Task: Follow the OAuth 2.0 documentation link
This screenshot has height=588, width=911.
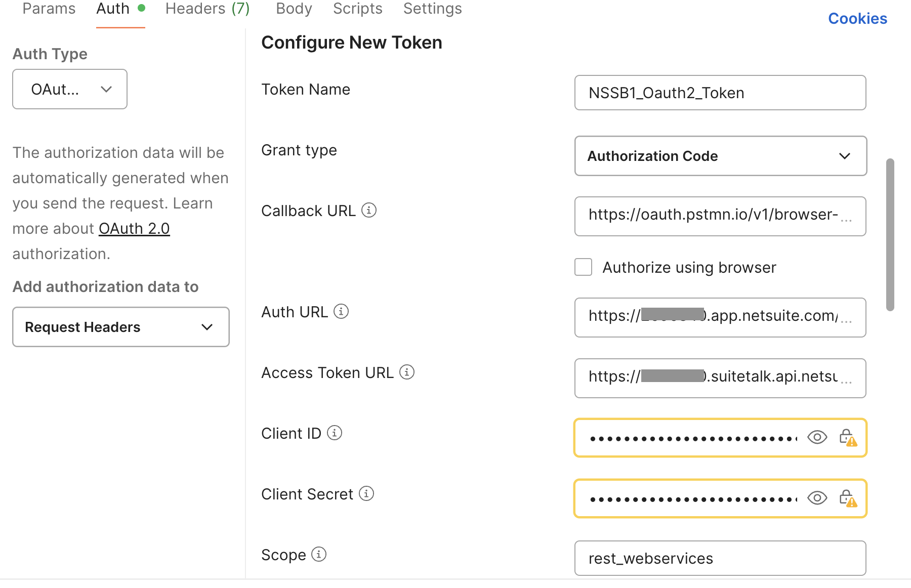Action: click(134, 229)
